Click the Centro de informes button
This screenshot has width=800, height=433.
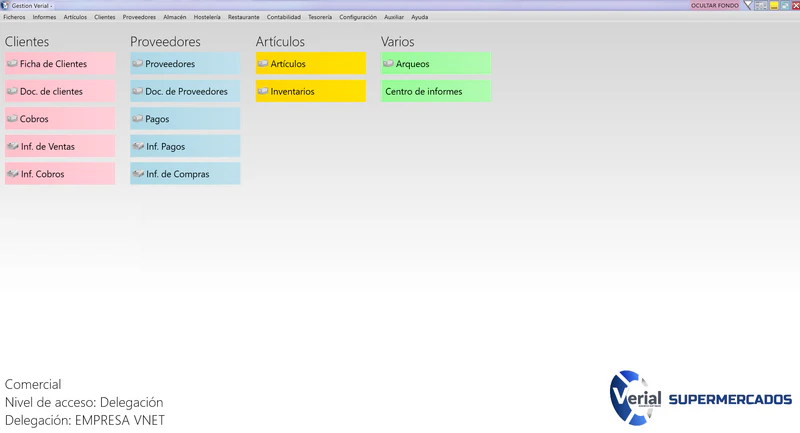[x=436, y=91]
